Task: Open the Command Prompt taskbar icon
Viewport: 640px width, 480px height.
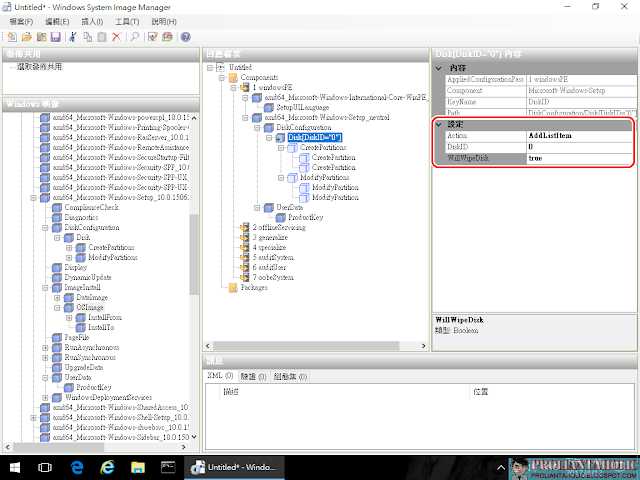Action: (x=168, y=467)
